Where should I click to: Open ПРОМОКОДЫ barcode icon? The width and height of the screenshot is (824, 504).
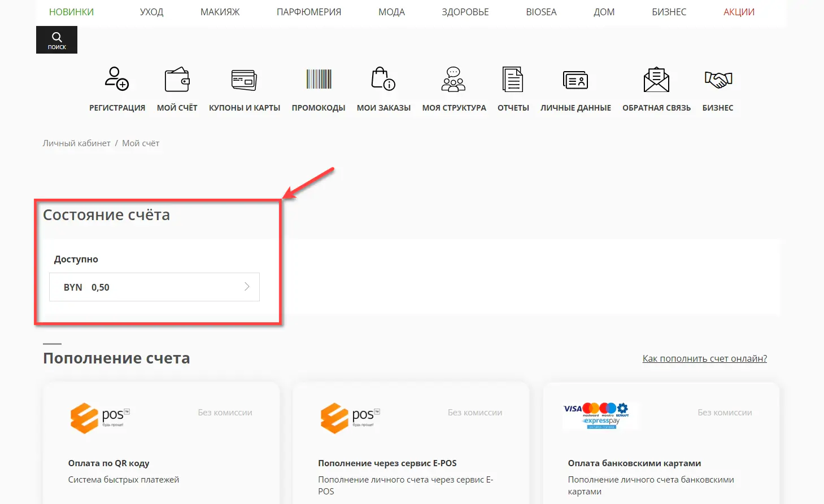coord(319,80)
